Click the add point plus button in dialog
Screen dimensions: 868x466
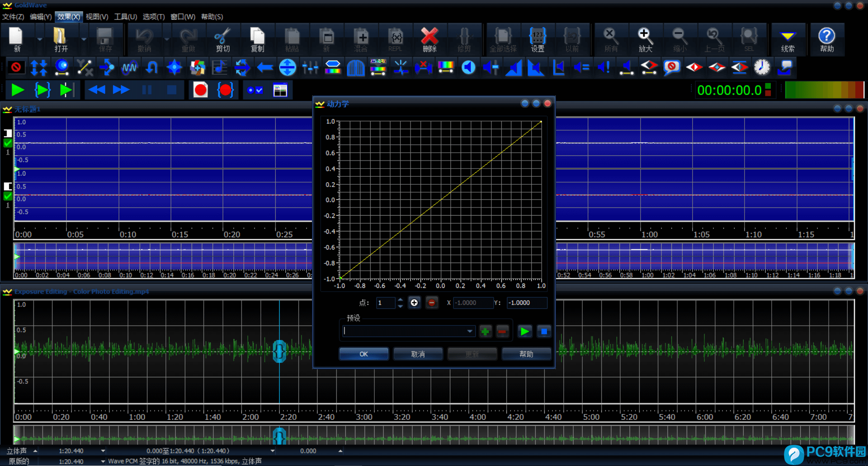[414, 303]
